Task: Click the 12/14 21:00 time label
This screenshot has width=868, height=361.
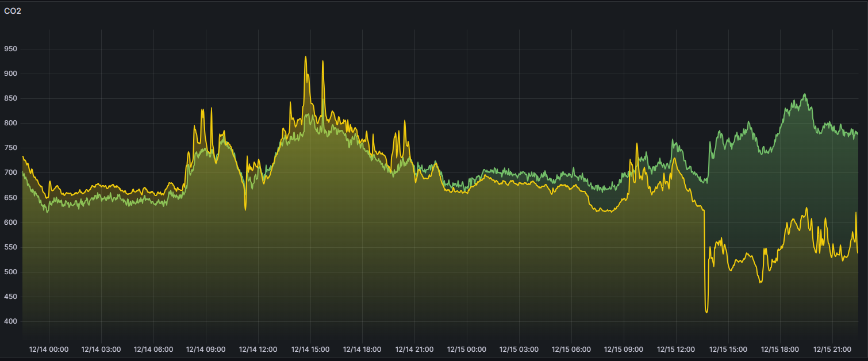Action: click(x=415, y=349)
